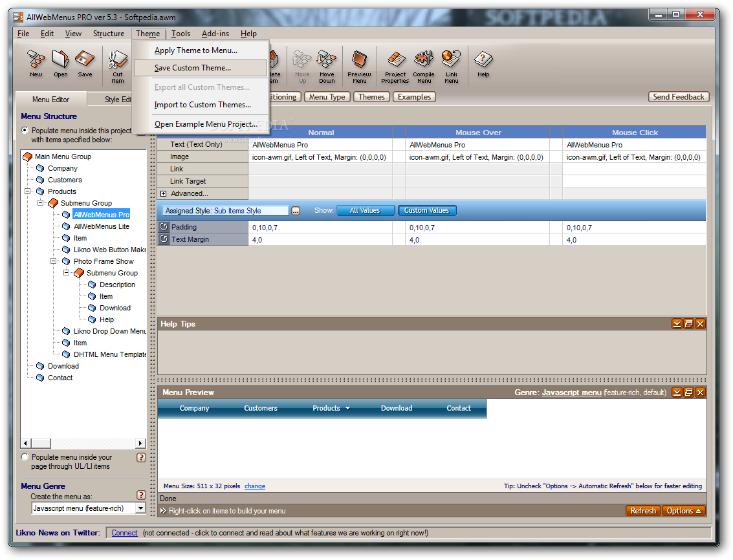This screenshot has width=733, height=560.
Task: Click the Options button arrow
Action: pyautogui.click(x=699, y=511)
